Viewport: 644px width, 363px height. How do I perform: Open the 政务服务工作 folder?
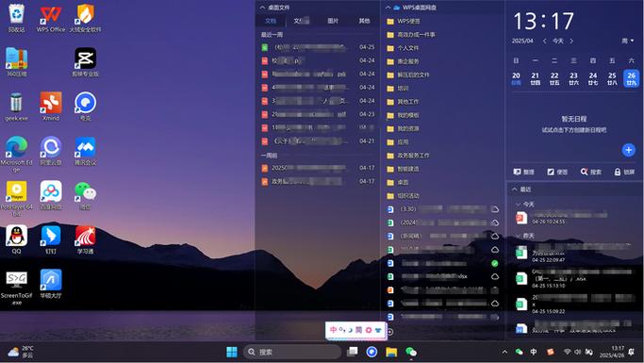[x=408, y=156]
